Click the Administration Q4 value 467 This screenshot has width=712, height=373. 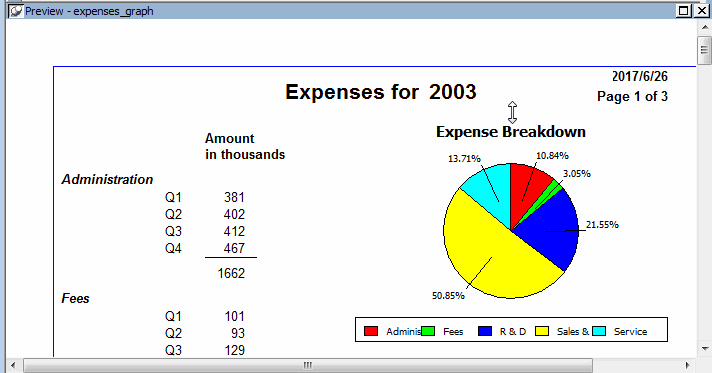coord(234,249)
